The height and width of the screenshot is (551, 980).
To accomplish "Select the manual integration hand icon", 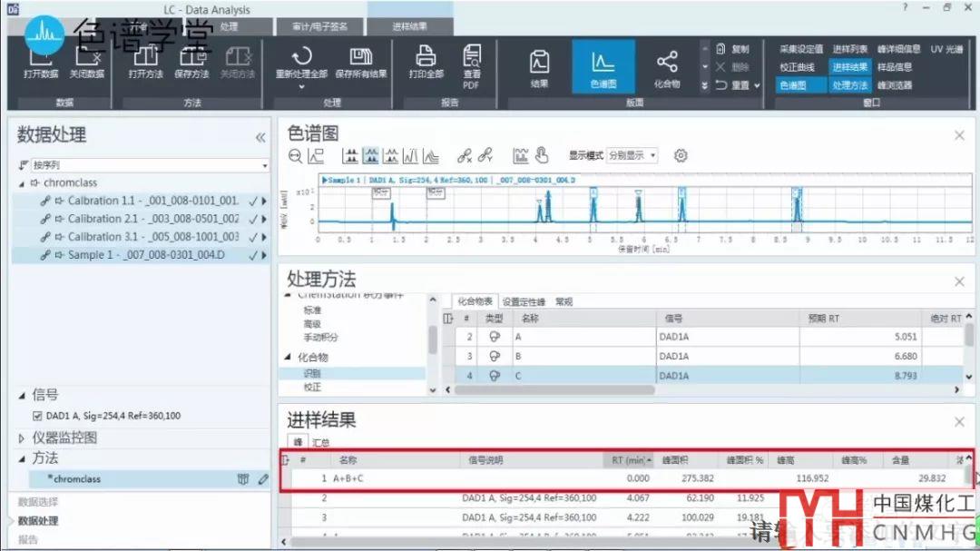I will 542,155.
